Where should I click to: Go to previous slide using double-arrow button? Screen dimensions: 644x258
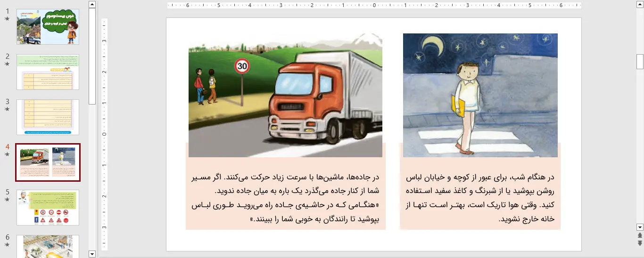[x=640, y=235]
